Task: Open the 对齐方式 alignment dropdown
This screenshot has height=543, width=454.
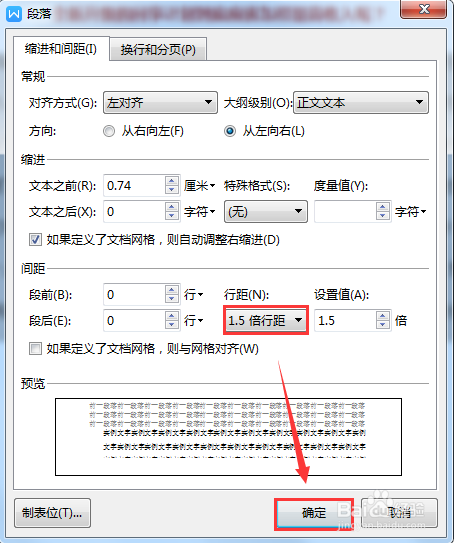Action: [x=160, y=103]
